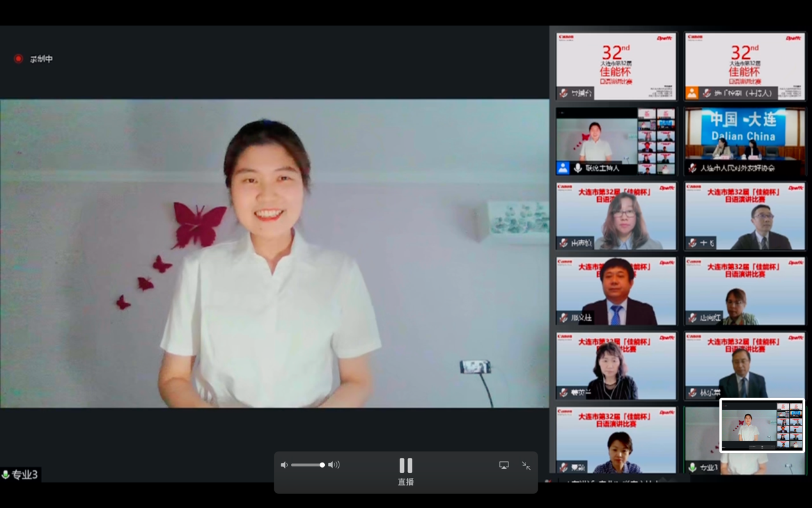Screen dimensions: 812x508
Task: Click the orange host avatar icon in top-right tile
Action: tap(692, 93)
